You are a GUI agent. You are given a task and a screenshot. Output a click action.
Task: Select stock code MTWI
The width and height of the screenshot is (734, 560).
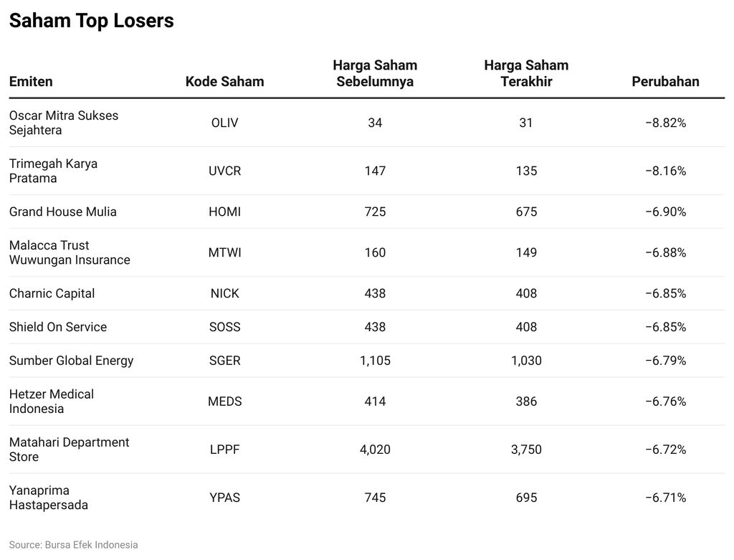225,252
